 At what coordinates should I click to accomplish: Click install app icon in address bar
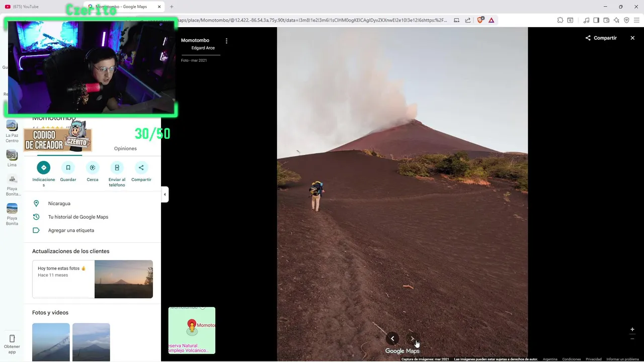pos(456,20)
